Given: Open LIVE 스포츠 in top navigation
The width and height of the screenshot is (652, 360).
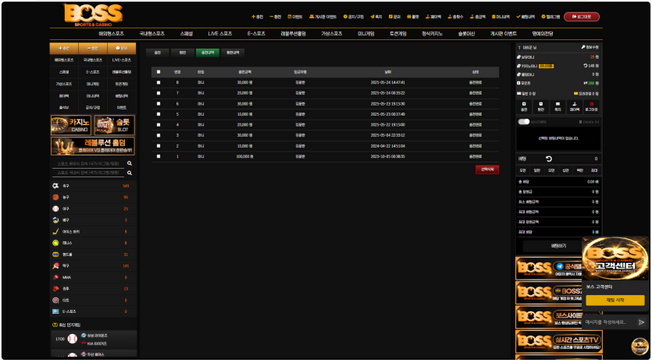Looking at the screenshot, I should (220, 34).
